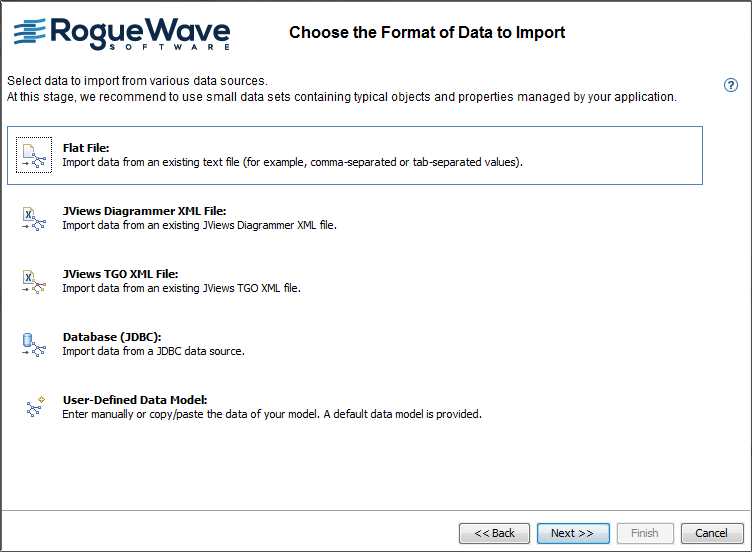Pick the "JViews TGO XML File:" label
This screenshot has width=752, height=552.
click(x=120, y=274)
